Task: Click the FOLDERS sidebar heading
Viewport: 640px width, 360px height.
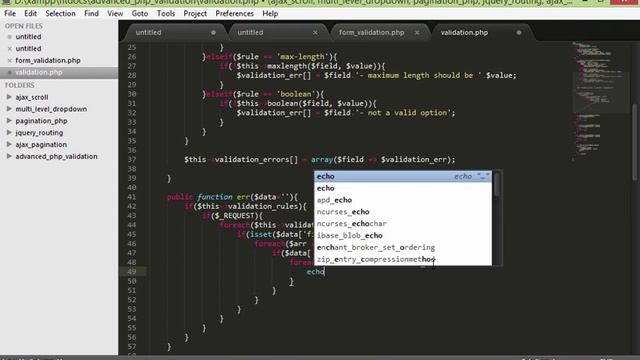Action: click(x=20, y=85)
